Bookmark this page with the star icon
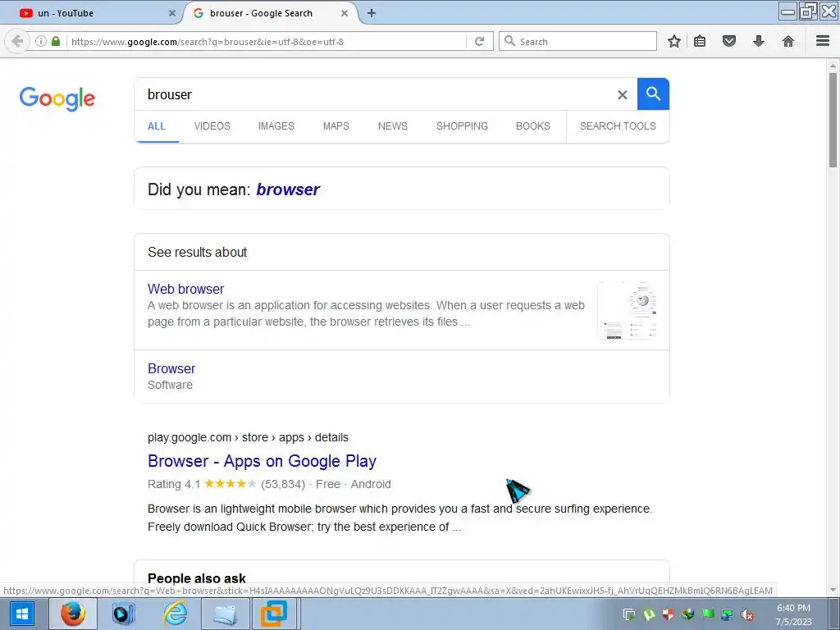Image resolution: width=840 pixels, height=630 pixels. coord(674,41)
